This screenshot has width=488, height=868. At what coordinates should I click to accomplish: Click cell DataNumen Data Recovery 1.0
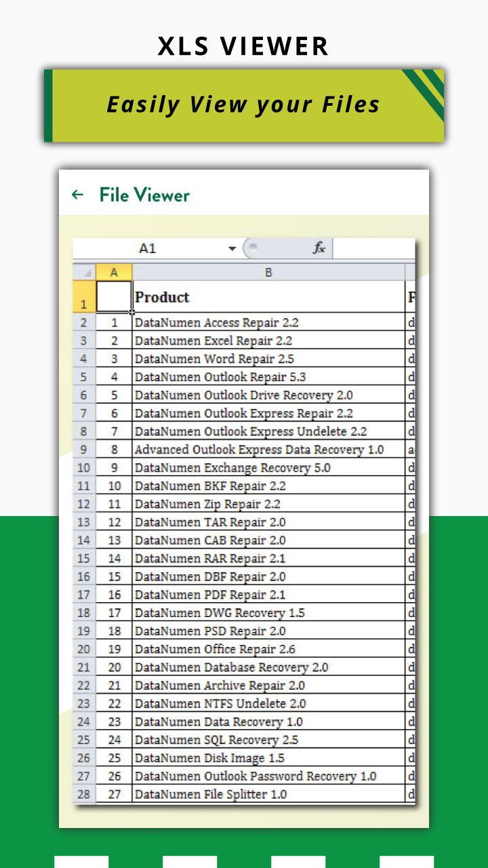(268, 722)
